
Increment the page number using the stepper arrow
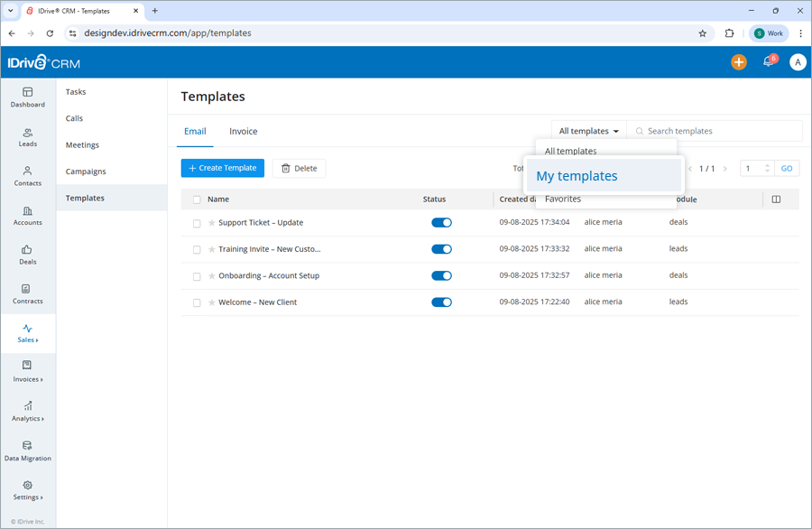[768, 164]
